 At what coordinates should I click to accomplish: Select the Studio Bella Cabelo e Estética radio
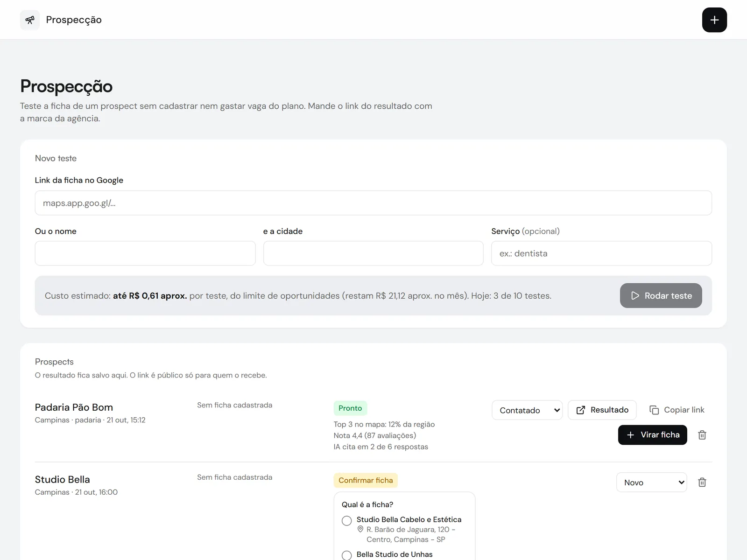[x=346, y=521]
